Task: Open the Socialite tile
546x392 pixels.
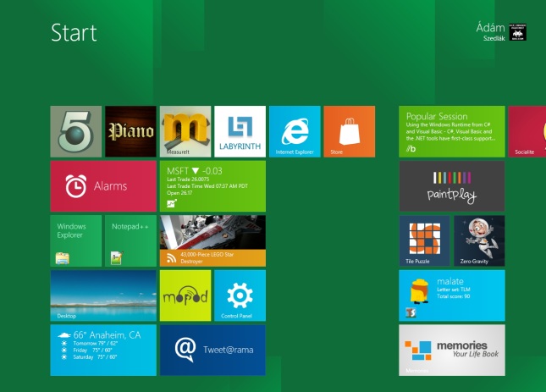Action: (527, 131)
